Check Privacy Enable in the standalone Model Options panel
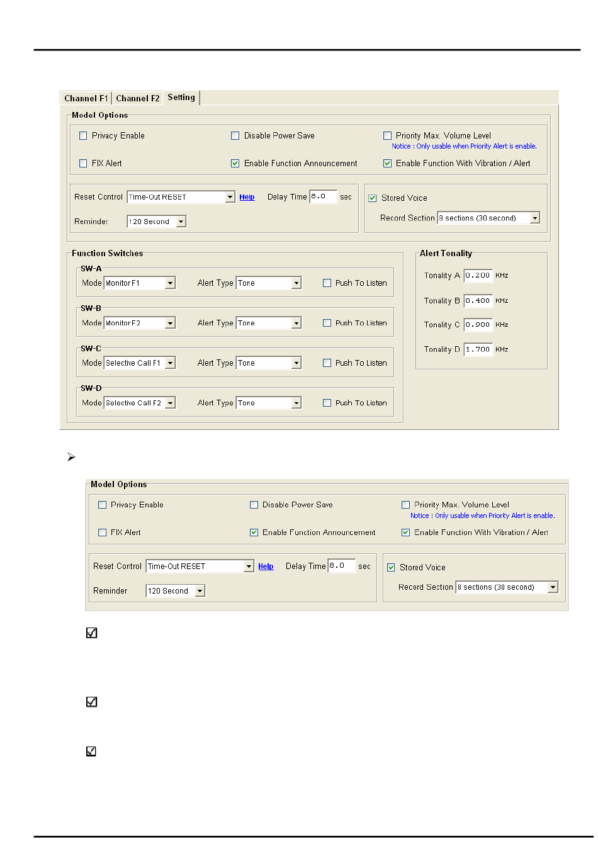 103,505
